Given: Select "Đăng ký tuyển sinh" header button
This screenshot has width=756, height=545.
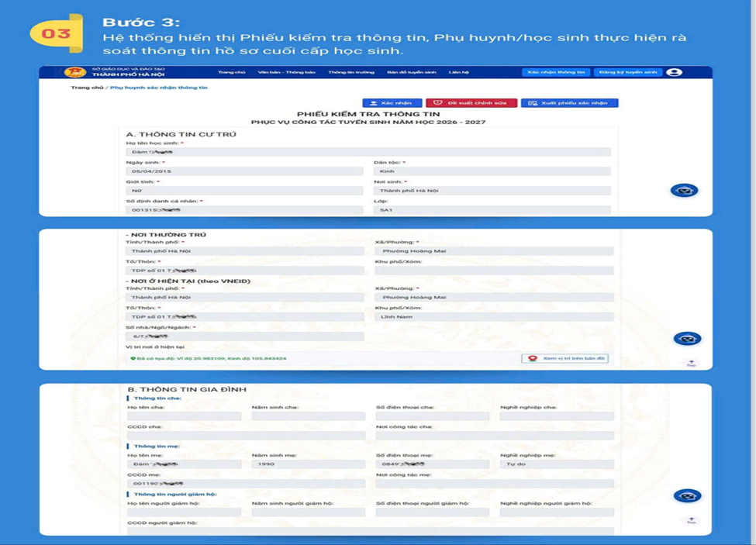Looking at the screenshot, I should click(x=628, y=72).
